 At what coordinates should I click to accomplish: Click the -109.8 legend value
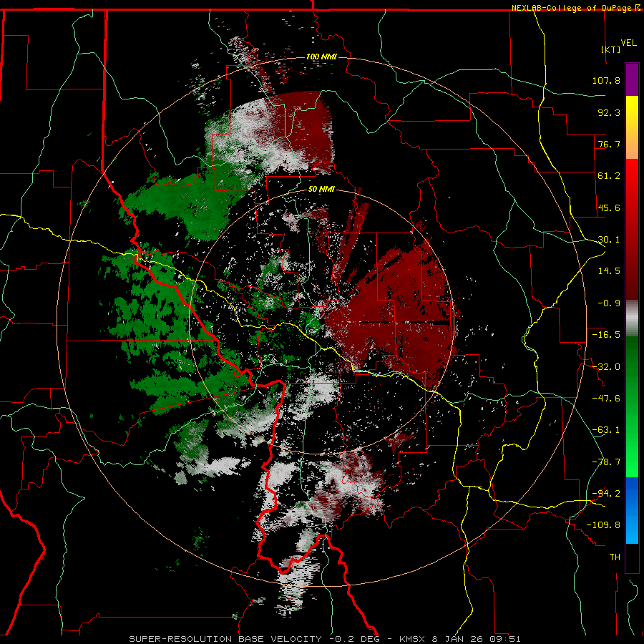tap(603, 525)
